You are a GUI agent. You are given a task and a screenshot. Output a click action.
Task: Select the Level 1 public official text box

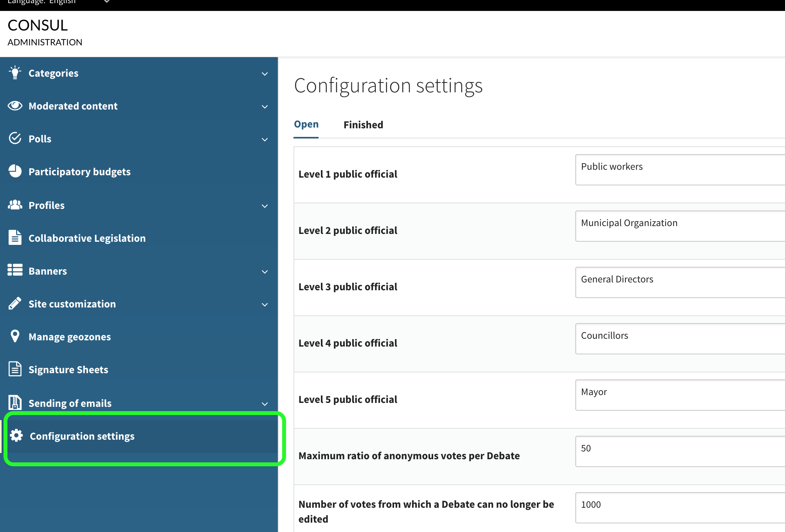[x=679, y=169]
